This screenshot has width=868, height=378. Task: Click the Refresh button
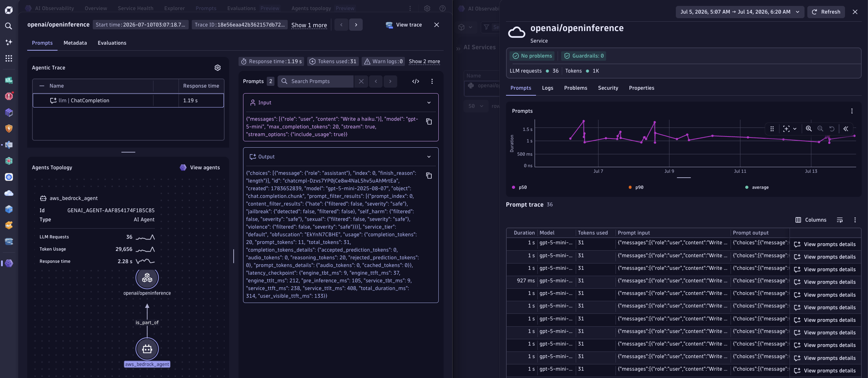(x=826, y=12)
